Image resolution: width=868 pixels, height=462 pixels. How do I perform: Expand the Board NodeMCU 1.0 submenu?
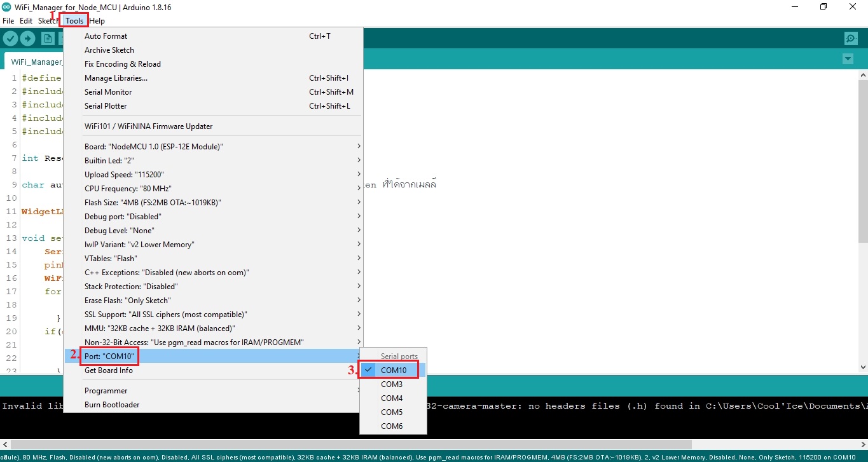(x=213, y=147)
